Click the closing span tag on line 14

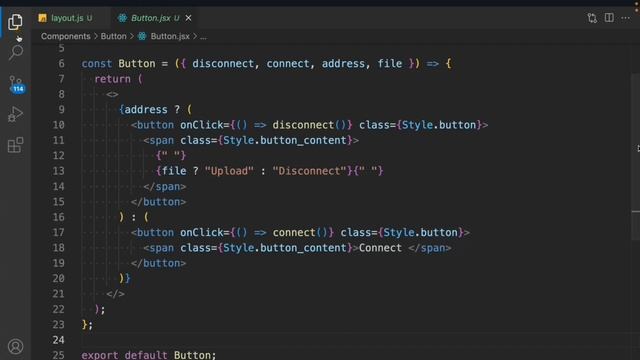coord(164,187)
